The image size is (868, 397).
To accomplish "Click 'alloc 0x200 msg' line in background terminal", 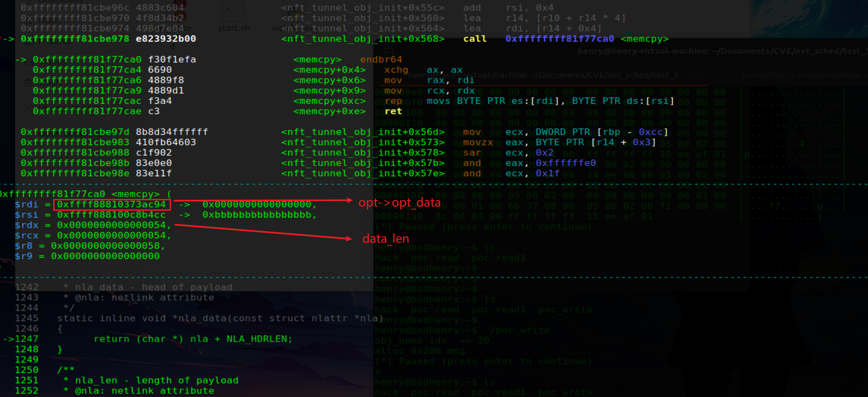I will click(x=420, y=351).
